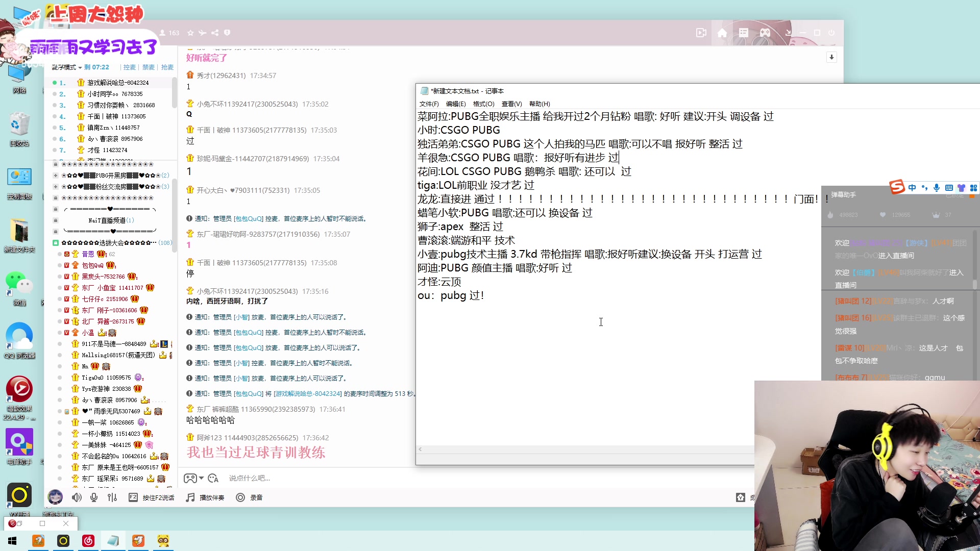Click the Sogou voice input microphone
The image size is (980, 551).
[x=937, y=188]
